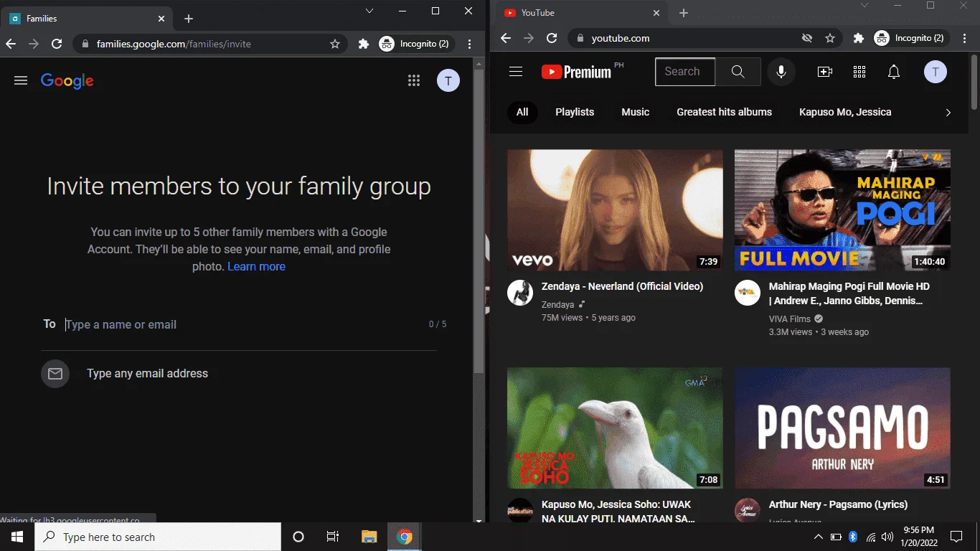Expand YouTube category chips with right chevron
Image resolution: width=980 pixels, height=551 pixels.
click(948, 112)
